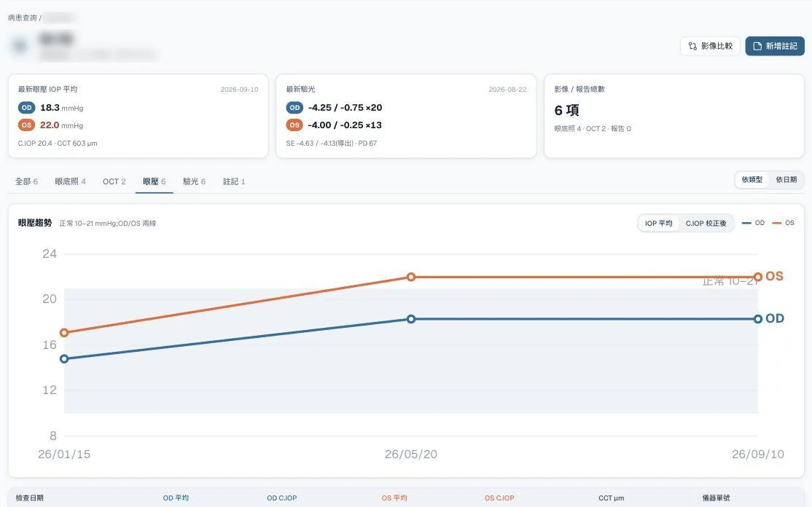
Task: Click the 新增註記 add note button
Action: point(775,46)
